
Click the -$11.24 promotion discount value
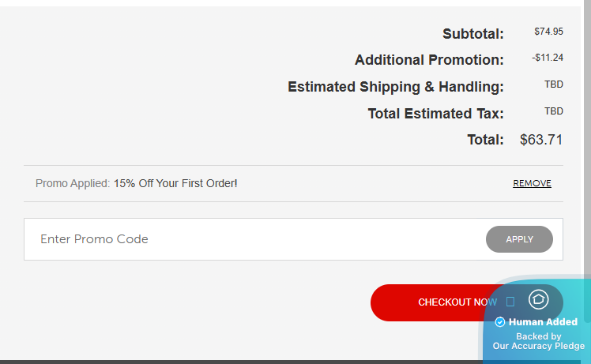[548, 58]
